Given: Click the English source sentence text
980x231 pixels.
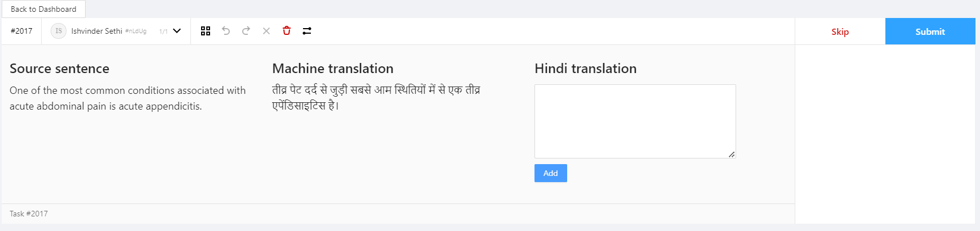Looking at the screenshot, I should point(128,98).
